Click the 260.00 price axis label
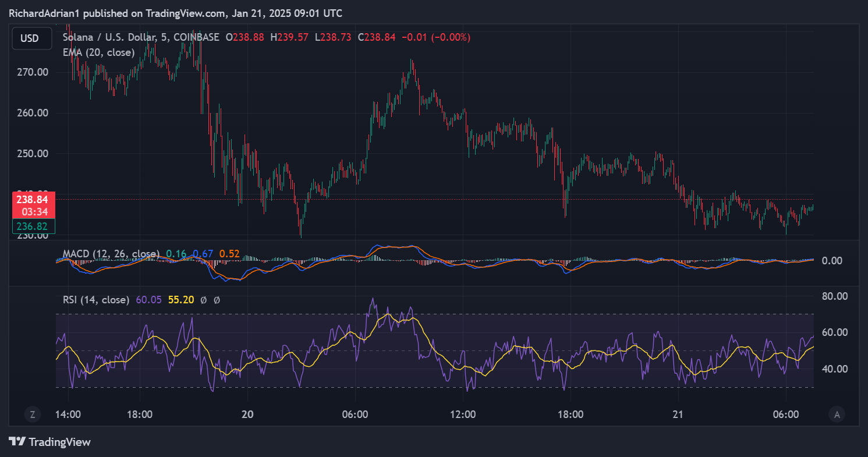This screenshot has width=868, height=457. [x=31, y=113]
